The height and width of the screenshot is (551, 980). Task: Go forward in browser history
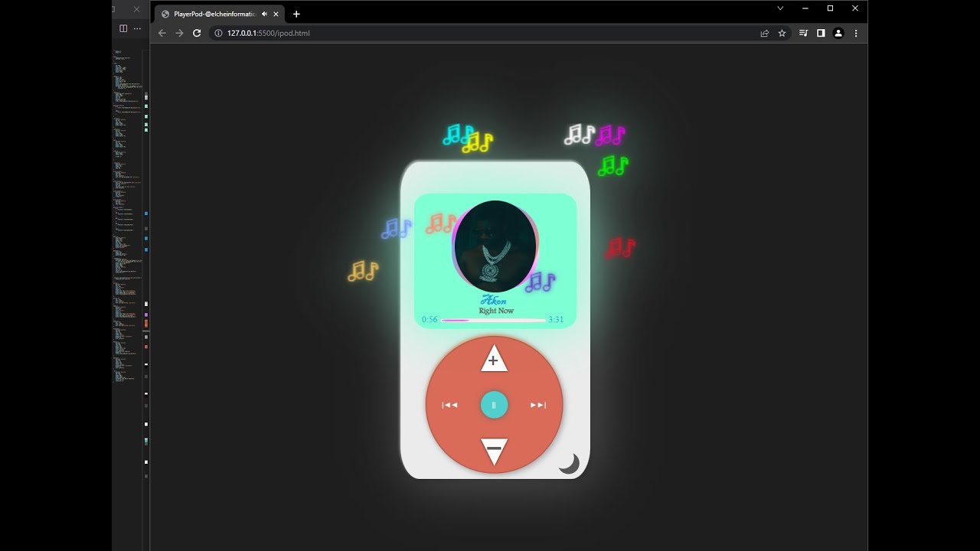[179, 33]
